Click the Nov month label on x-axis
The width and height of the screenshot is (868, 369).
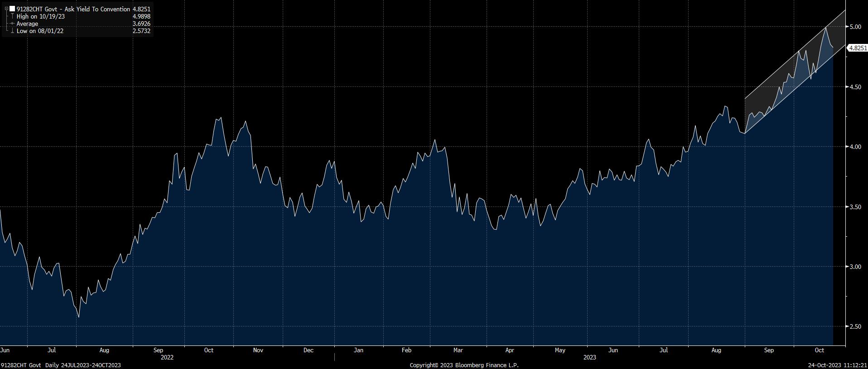[258, 350]
